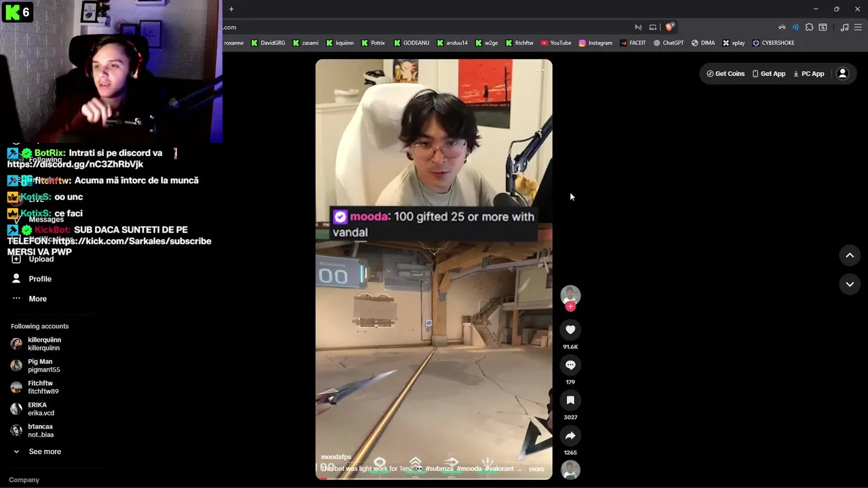This screenshot has width=868, height=488.
Task: Go to next video with down chevron
Action: coord(850,285)
